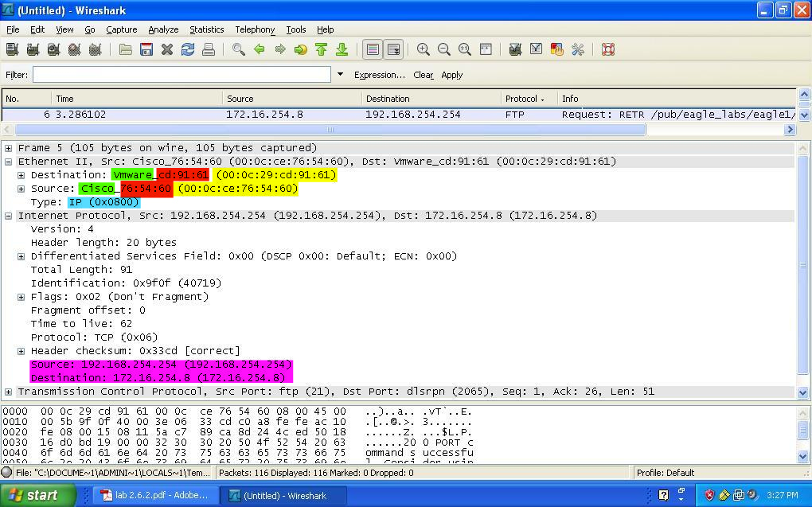
Task: Open the Capture menu
Action: [x=122, y=29]
